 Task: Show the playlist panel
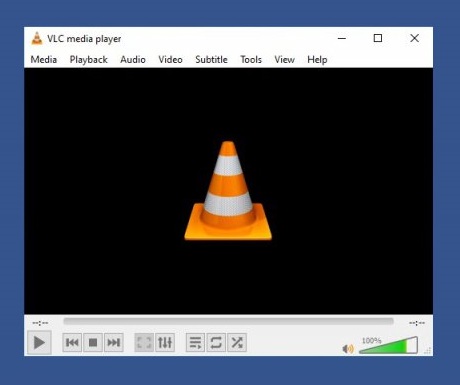point(195,342)
